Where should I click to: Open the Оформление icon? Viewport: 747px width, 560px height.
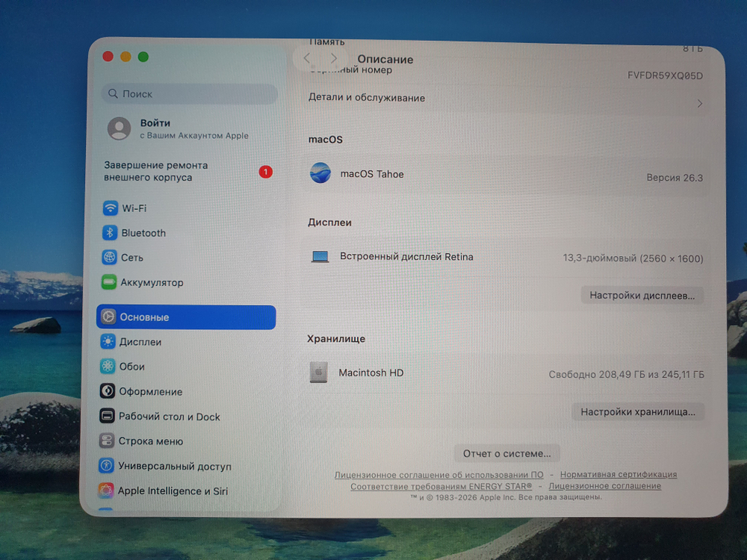click(107, 391)
